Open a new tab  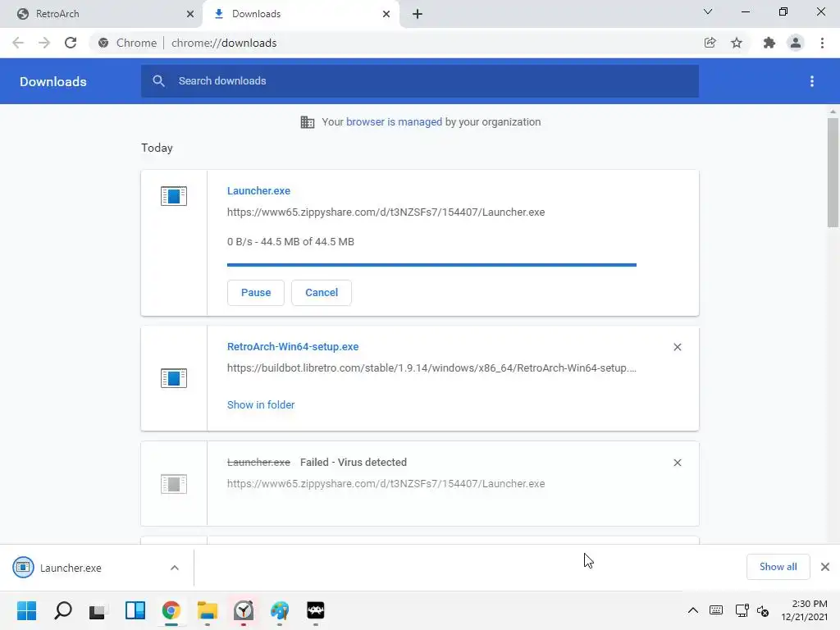click(418, 14)
